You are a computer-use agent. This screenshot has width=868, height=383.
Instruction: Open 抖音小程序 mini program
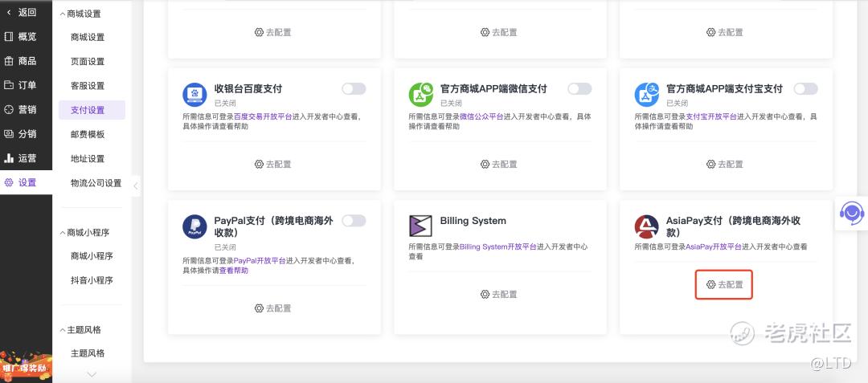coord(92,280)
